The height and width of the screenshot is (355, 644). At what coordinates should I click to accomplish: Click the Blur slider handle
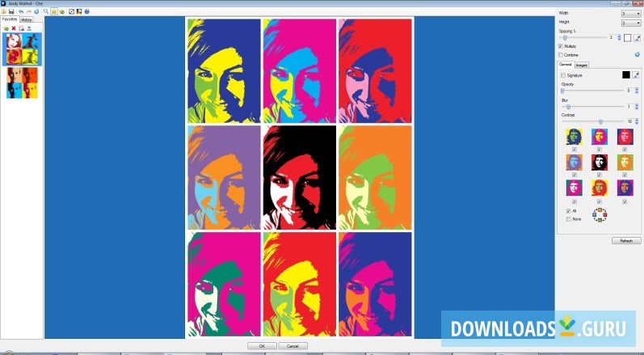[568, 107]
